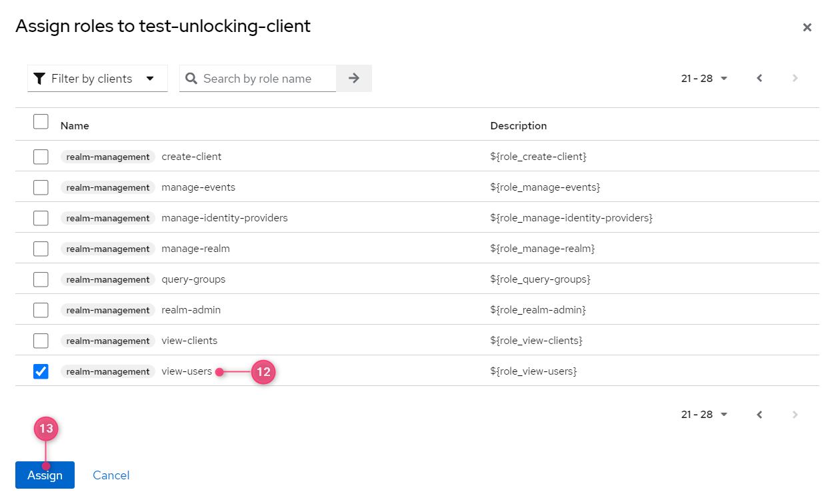Screen dimensions: 834x504
Task: Check the realm-admin role checkbox
Action: (41, 310)
